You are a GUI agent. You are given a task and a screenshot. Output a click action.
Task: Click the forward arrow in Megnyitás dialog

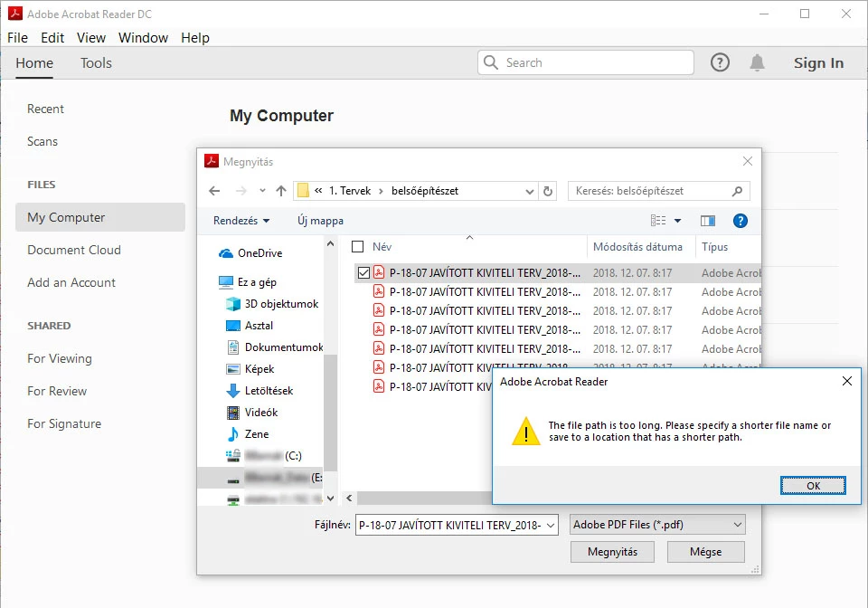point(241,191)
